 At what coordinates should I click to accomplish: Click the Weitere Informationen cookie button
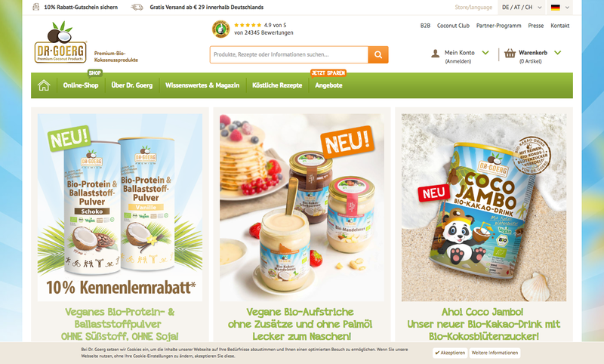[x=495, y=353]
